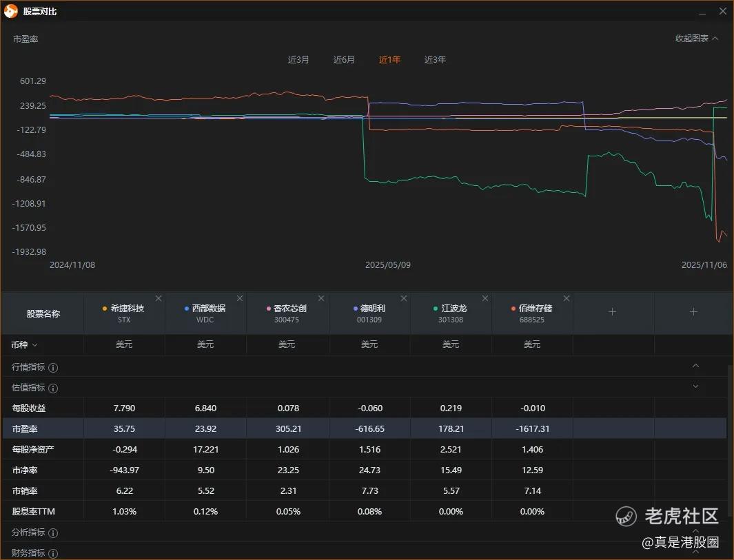Viewport: 734px width, 560px height.
Task: Select the 希捷科技 stock header
Action: tap(124, 313)
